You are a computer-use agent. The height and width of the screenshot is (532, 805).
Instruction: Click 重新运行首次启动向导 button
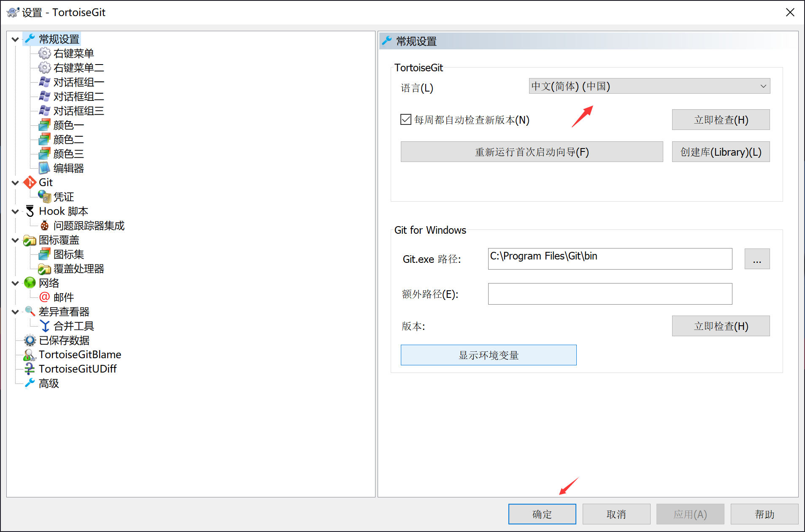point(532,152)
